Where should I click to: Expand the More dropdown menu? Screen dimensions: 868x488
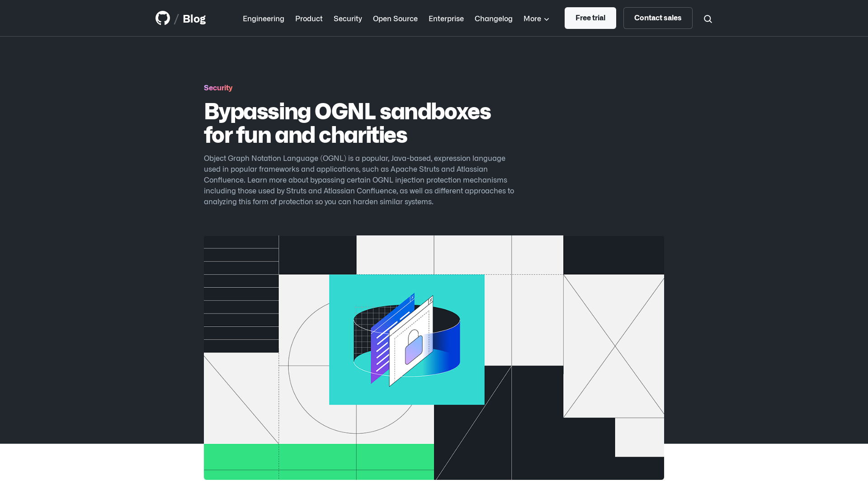536,18
